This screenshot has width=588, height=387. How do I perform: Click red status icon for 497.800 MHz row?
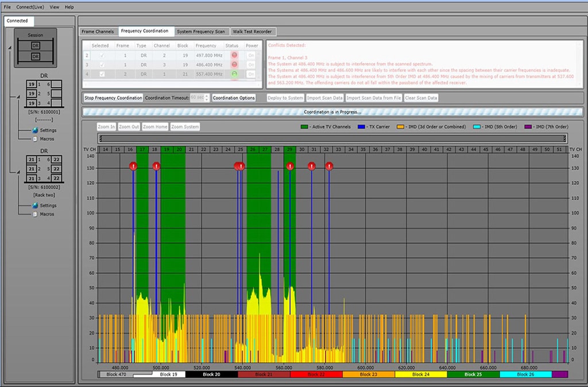click(234, 55)
